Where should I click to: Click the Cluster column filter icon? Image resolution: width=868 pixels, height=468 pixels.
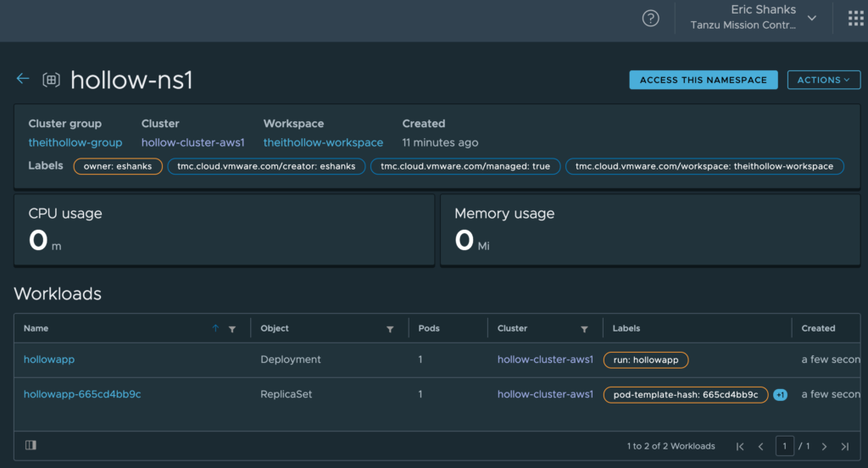[584, 329]
